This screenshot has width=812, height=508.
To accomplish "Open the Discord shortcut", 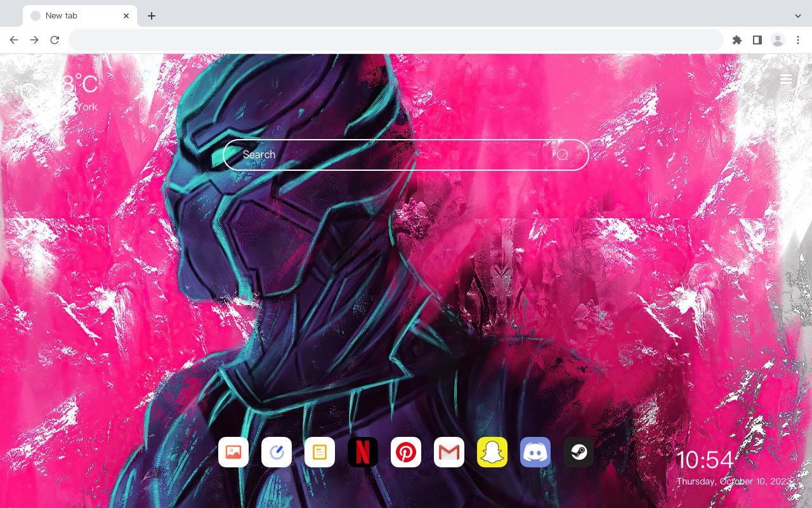I will click(535, 452).
